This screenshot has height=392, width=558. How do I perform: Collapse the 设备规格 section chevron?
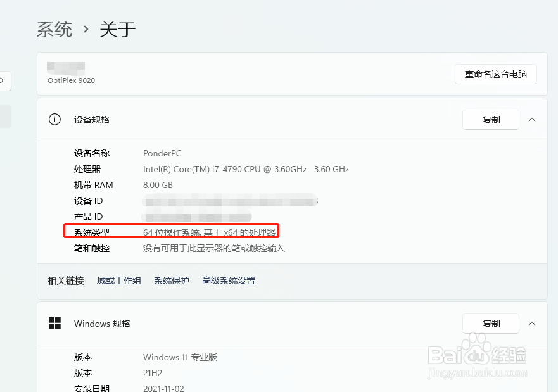(x=532, y=120)
